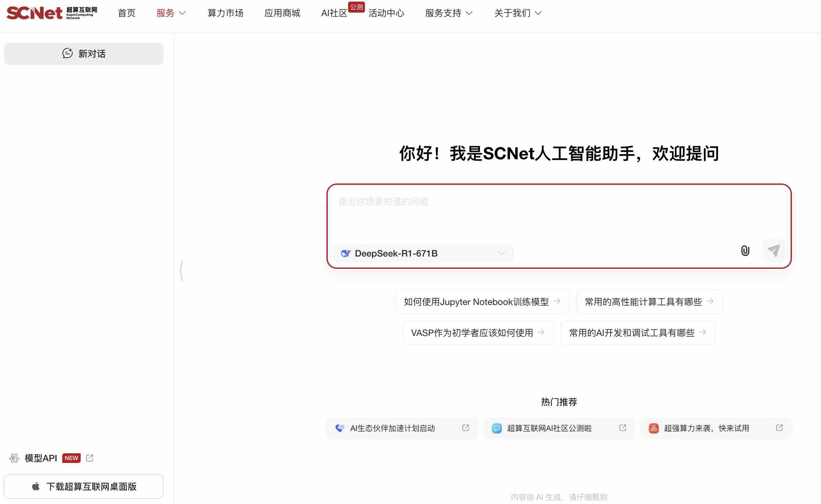821x504 pixels.
Task: Open the DeepSeek-R1-671B model selector
Action: 423,253
